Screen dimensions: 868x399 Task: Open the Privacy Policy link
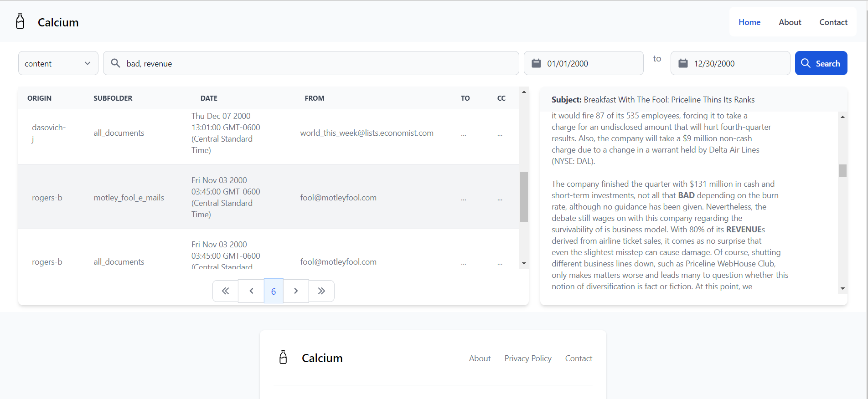pos(528,358)
